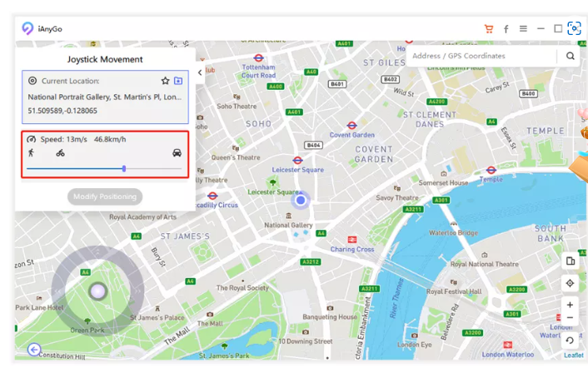588x373 pixels.
Task: Click the reset/refresh location icon
Action: tap(570, 341)
